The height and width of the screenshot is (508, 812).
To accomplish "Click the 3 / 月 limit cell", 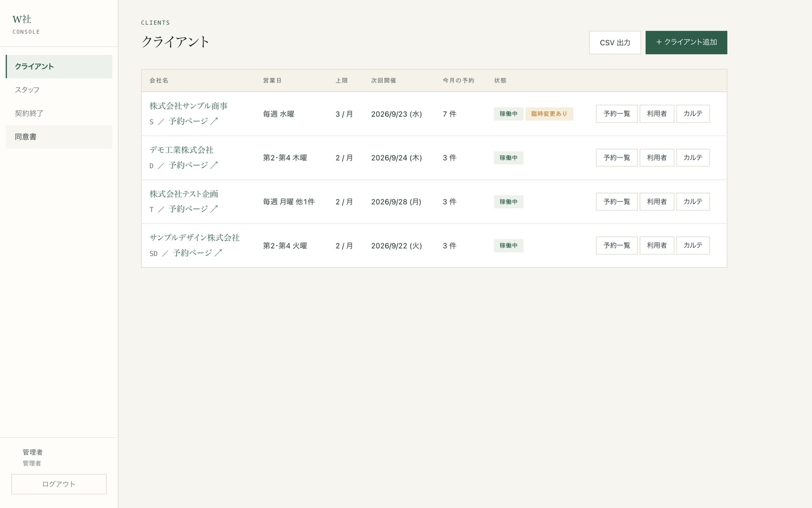I will pyautogui.click(x=344, y=114).
